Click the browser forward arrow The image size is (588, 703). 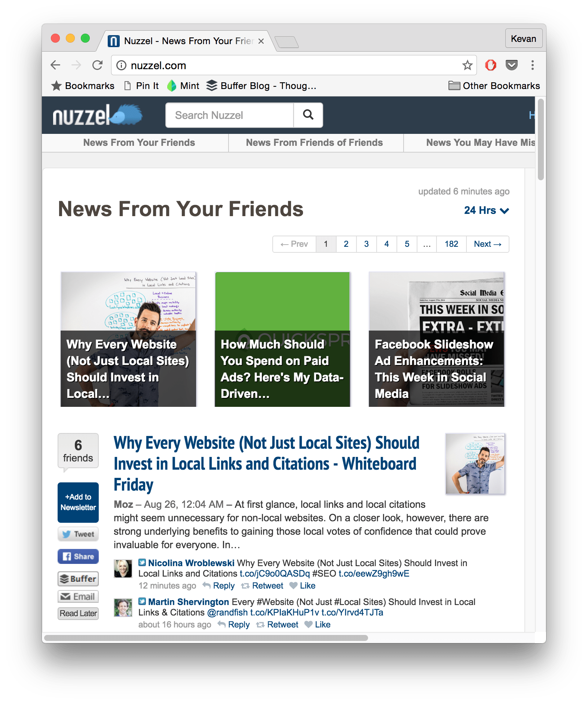point(76,65)
